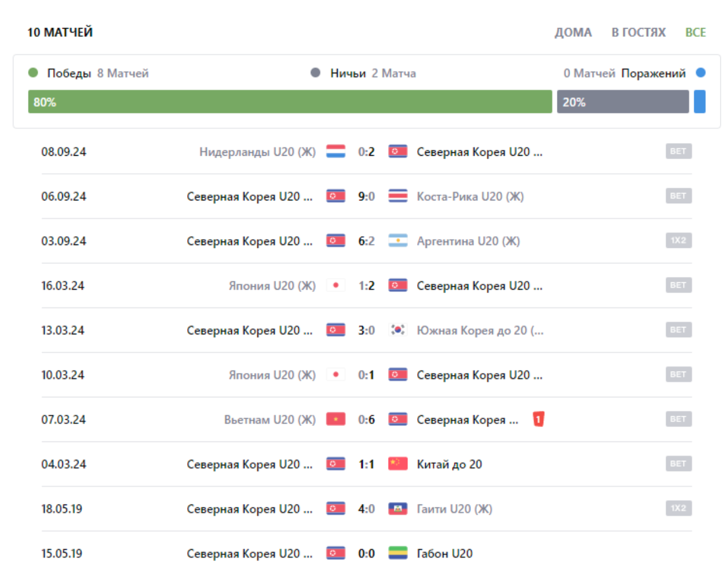Switch to the В ГОСТЯХ filter tab
Viewport: 728px width, 576px height.
point(638,33)
